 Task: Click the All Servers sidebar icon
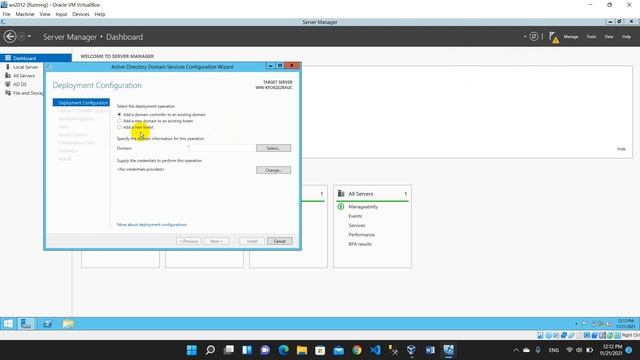pyautogui.click(x=8, y=76)
